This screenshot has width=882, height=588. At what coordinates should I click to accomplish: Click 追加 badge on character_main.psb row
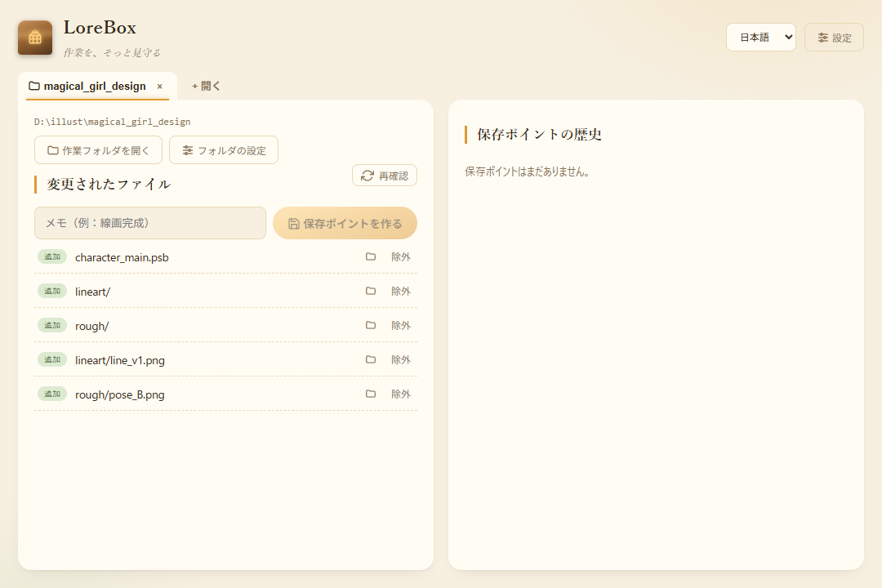[x=52, y=256]
